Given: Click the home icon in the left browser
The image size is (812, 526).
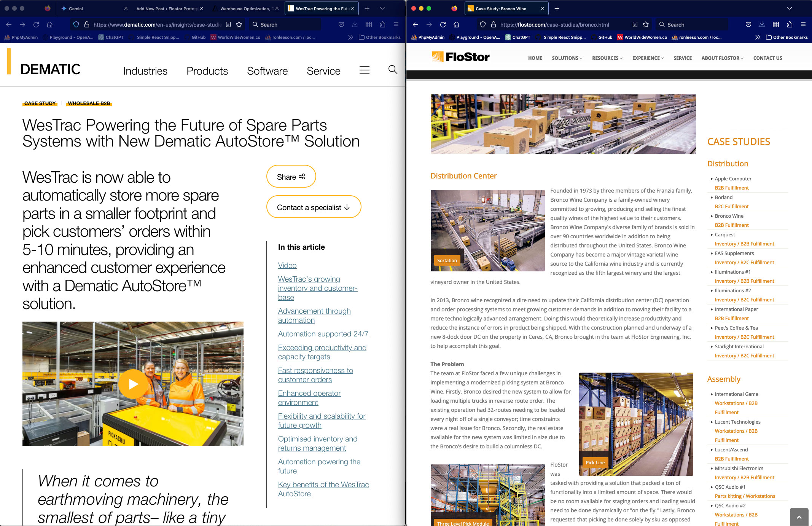Looking at the screenshot, I should pyautogui.click(x=49, y=25).
